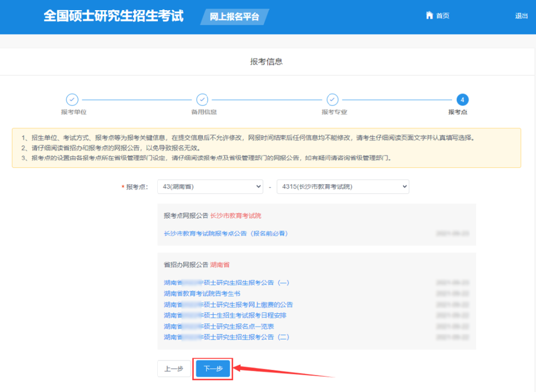Click the 上一步 button
The height and width of the screenshot is (392, 536).
click(x=174, y=369)
